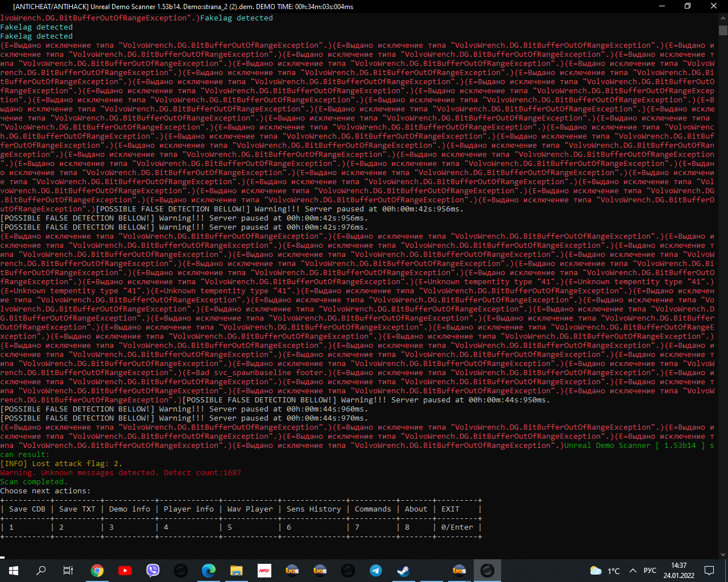Click the 'Save CDB' menu option

(27, 509)
